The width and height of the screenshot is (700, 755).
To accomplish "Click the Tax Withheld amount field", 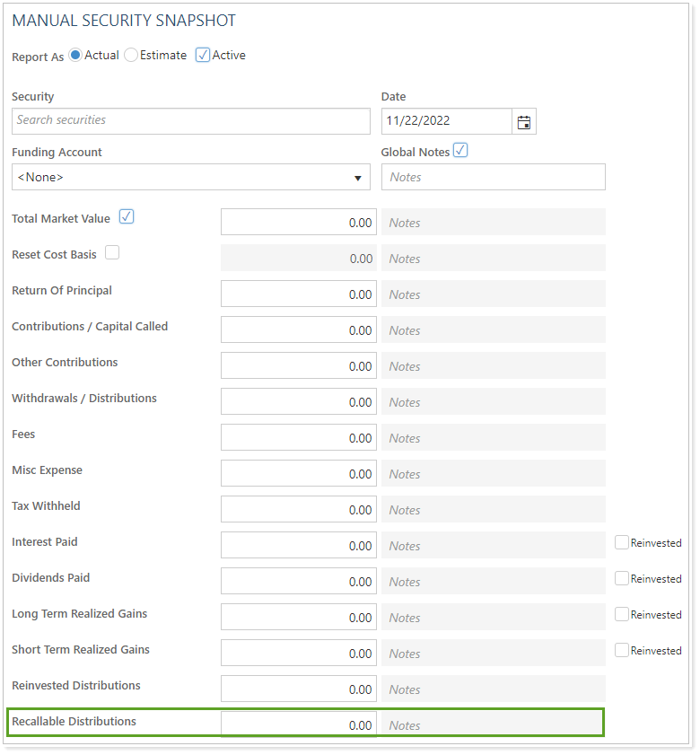I will click(298, 509).
